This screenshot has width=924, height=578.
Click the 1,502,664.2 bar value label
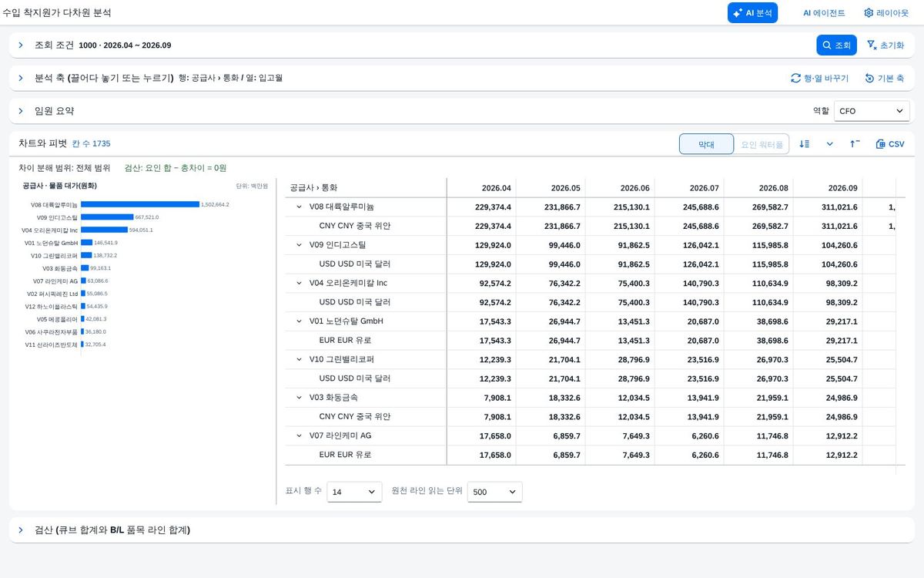(215, 204)
